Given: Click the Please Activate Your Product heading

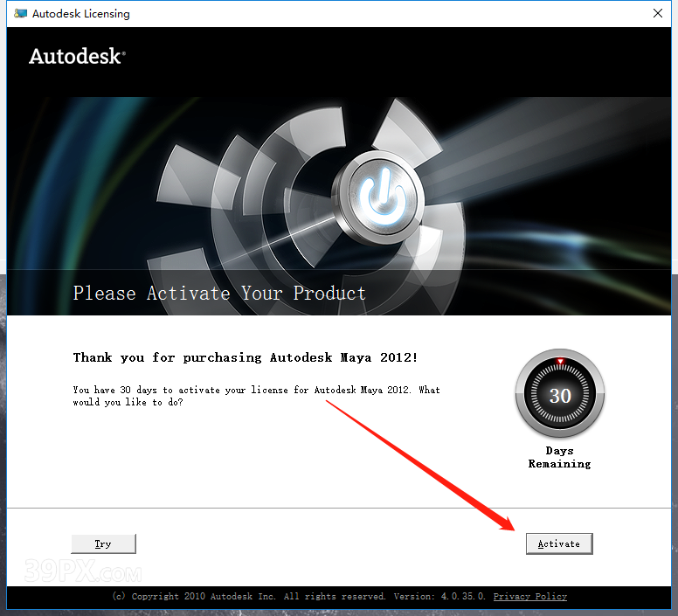Looking at the screenshot, I should (x=219, y=293).
